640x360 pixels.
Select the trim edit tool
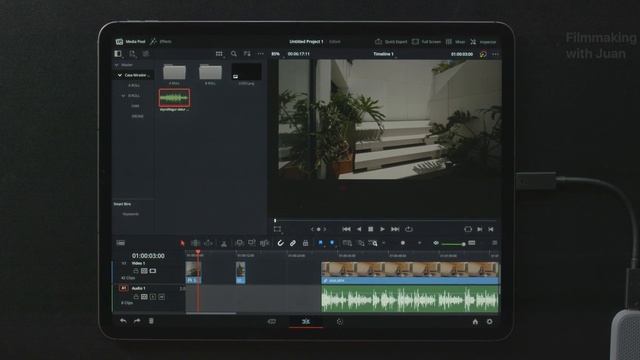196,243
